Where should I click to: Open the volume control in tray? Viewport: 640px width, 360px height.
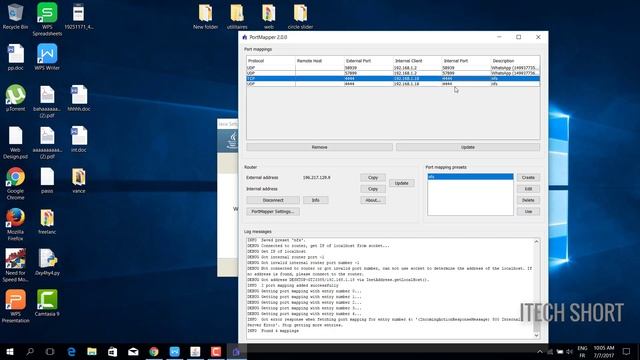click(x=569, y=351)
